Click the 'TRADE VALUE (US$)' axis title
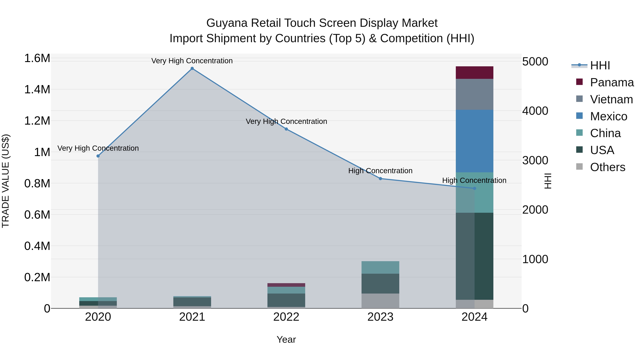 [x=6, y=181]
